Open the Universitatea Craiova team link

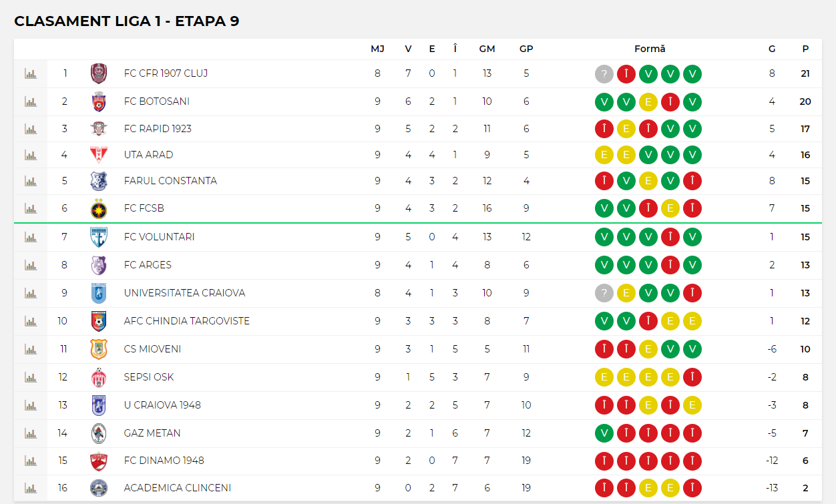pyautogui.click(x=184, y=293)
